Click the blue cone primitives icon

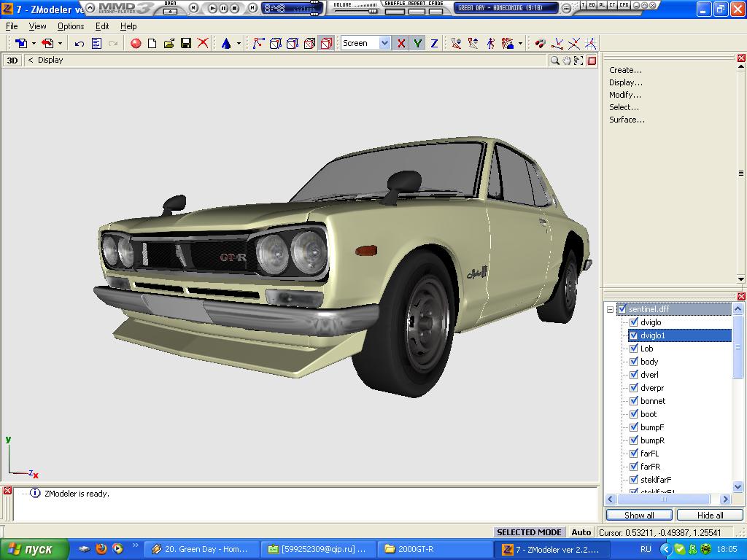(x=226, y=43)
